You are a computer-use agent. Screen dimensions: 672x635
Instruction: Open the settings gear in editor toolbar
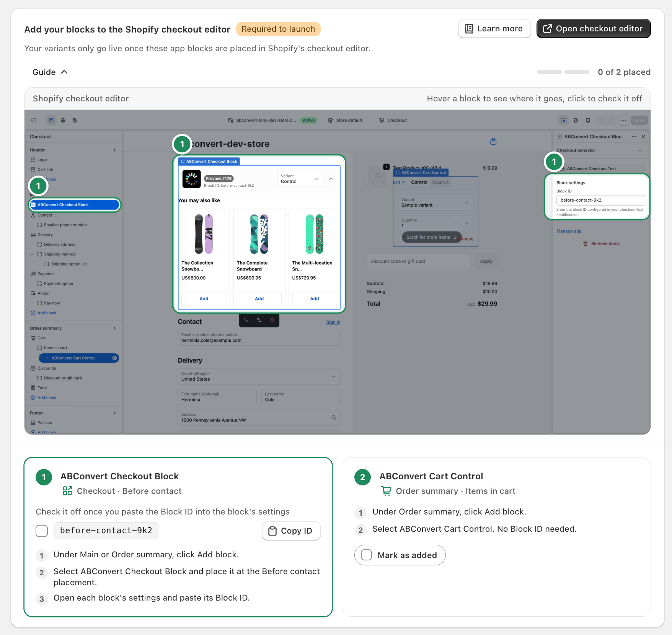63,120
